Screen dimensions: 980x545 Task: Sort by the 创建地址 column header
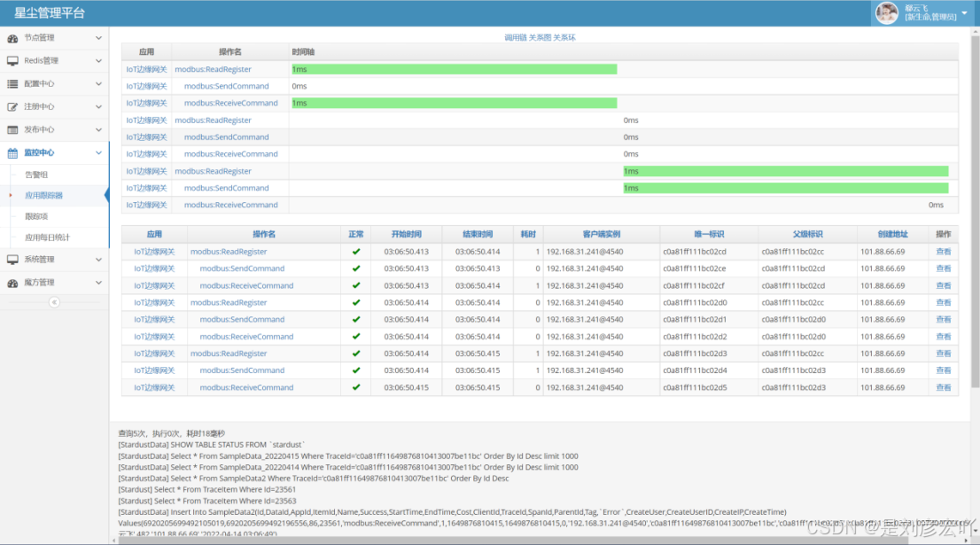coord(892,234)
